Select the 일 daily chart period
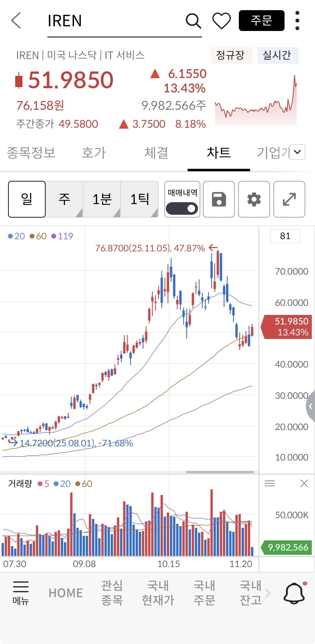The image size is (315, 644). pyautogui.click(x=27, y=199)
